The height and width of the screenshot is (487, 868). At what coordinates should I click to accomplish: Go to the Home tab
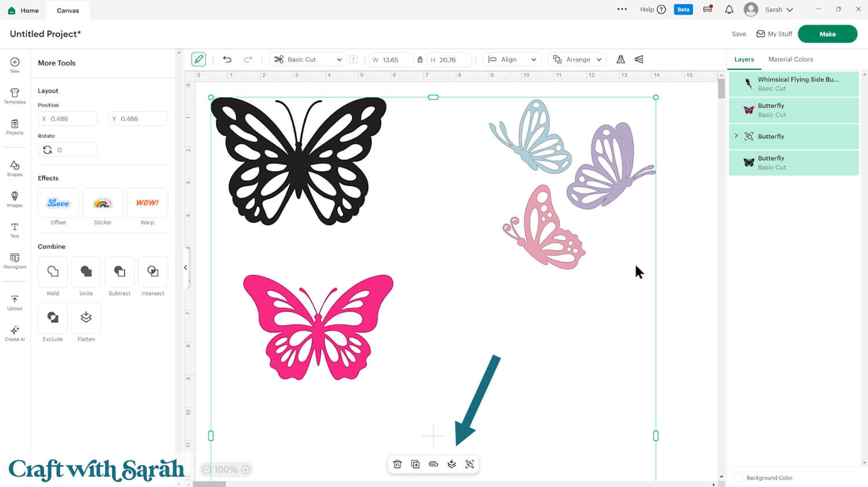(24, 10)
